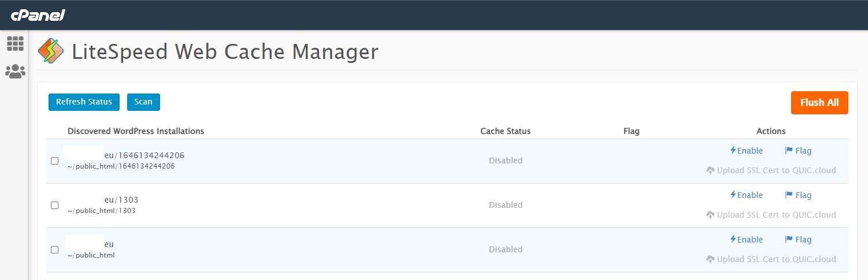Click the 'LiteSpeed Web Cache Manager' page title
Viewport: 868px width, 280px height.
click(225, 52)
